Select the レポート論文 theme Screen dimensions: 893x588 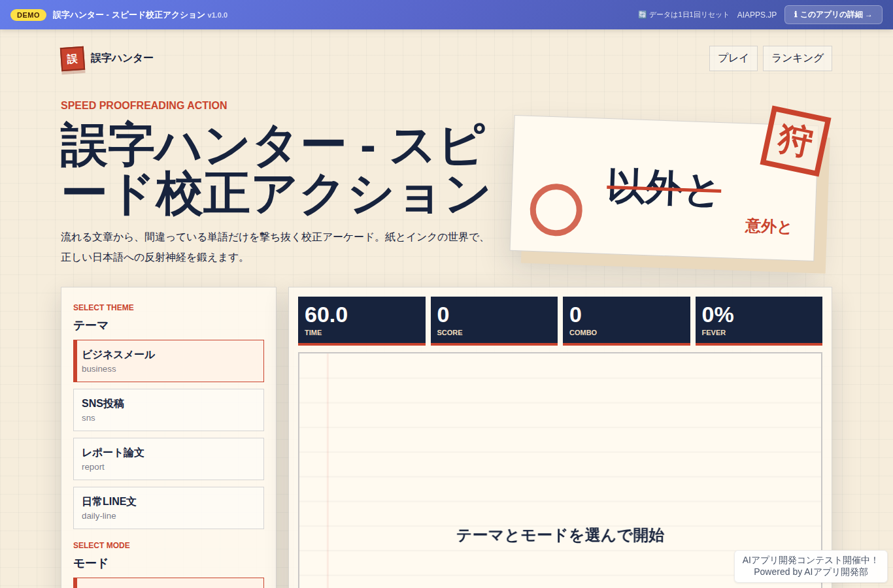click(x=169, y=459)
